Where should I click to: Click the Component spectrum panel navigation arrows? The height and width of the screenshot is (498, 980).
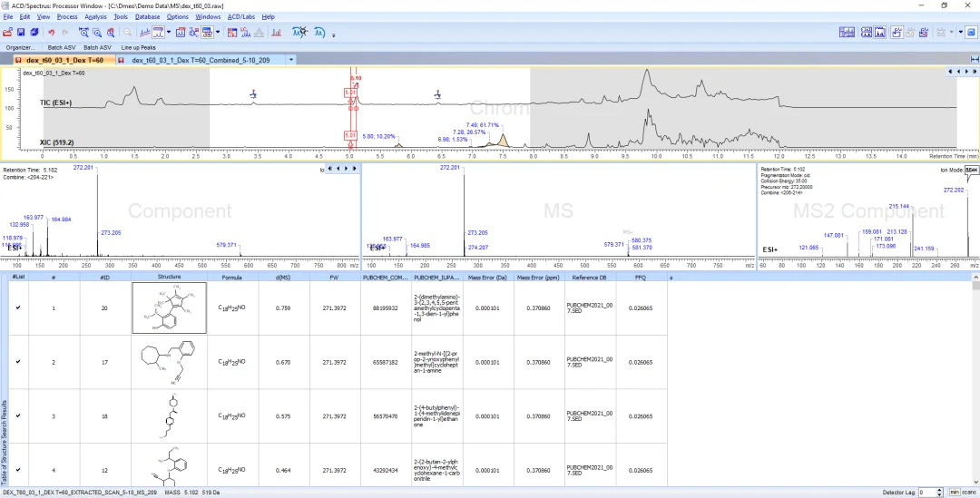(342, 168)
